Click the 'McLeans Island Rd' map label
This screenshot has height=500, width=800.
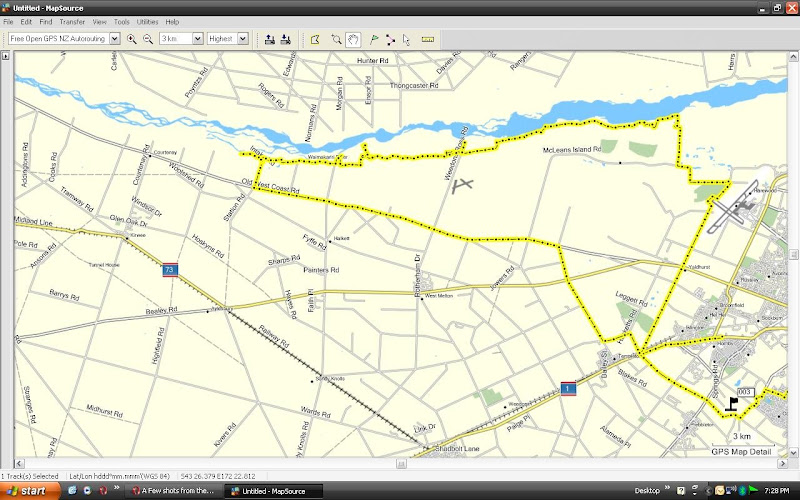tap(572, 149)
